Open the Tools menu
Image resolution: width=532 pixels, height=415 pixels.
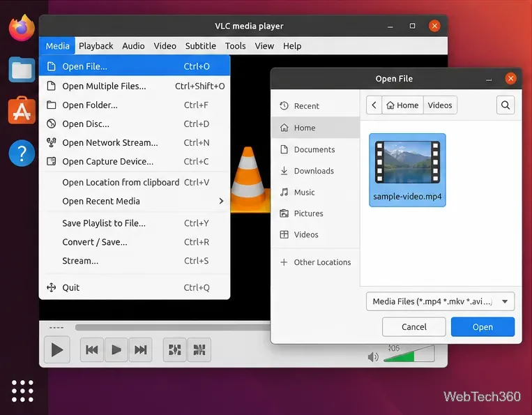[x=236, y=46]
